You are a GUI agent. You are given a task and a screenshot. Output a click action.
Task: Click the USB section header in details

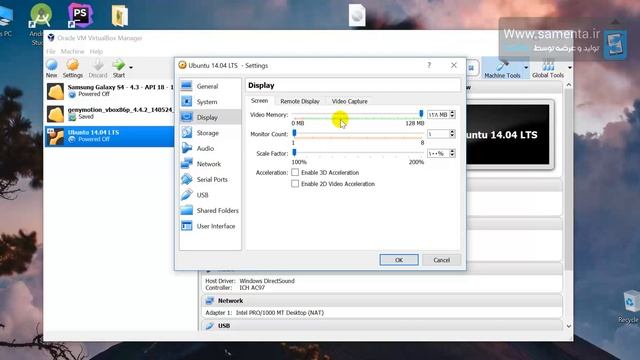point(382,326)
